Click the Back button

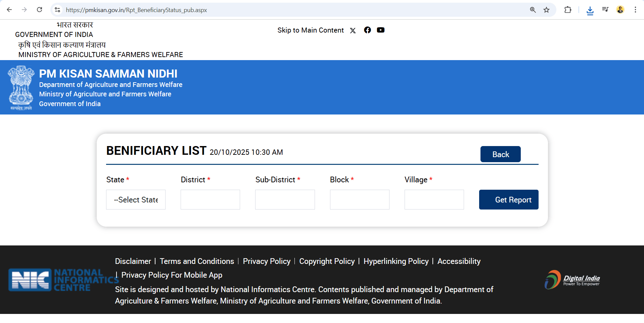500,154
